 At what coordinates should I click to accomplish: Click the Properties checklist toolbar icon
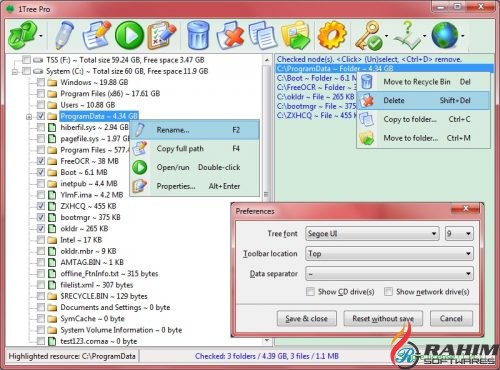pyautogui.click(x=161, y=35)
